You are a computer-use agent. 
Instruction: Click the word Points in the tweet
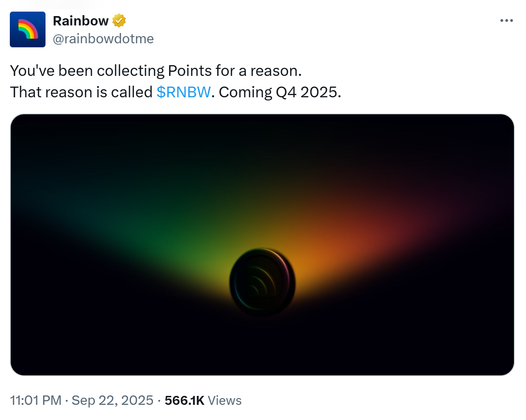coord(189,71)
